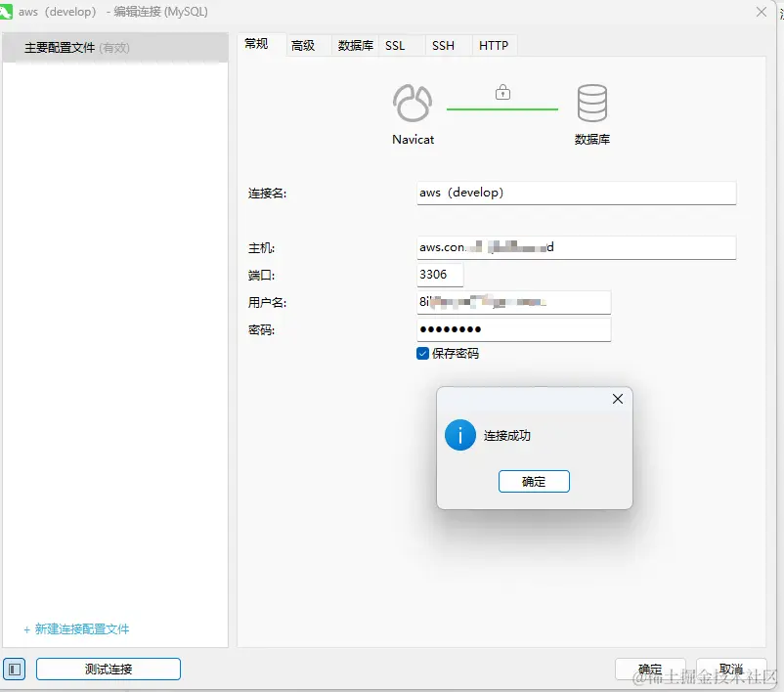
Task: Toggle the sidebar panel icon at bottom-left
Action: click(15, 669)
